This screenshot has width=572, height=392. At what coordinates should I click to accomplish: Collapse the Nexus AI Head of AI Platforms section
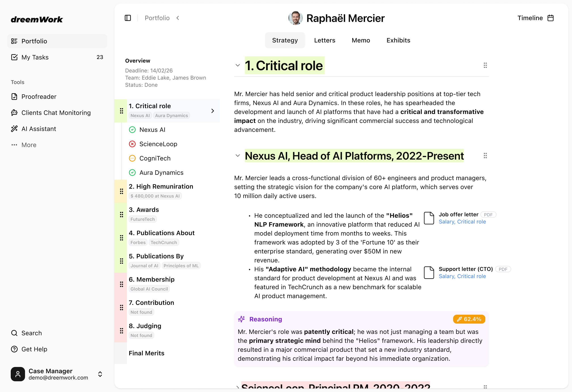tap(238, 156)
